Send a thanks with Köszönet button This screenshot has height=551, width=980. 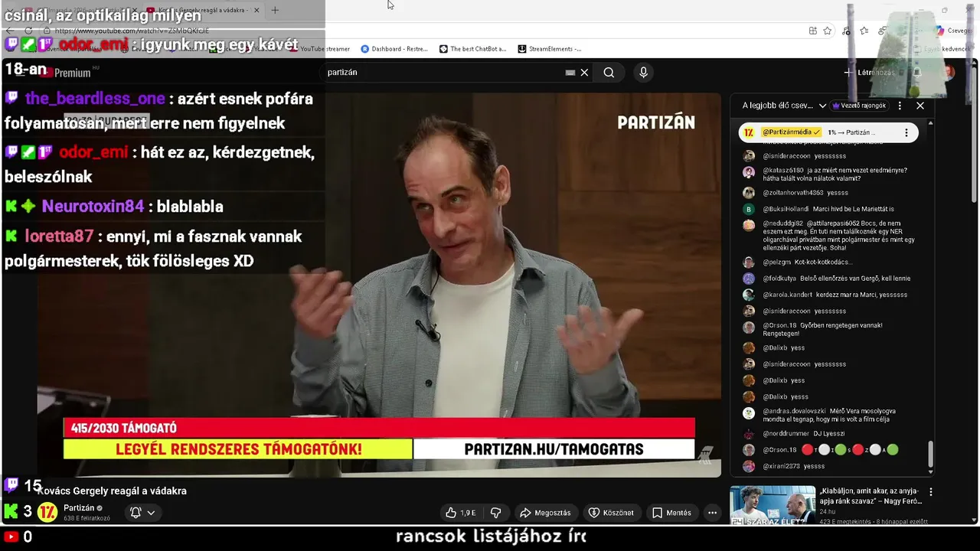pos(611,513)
